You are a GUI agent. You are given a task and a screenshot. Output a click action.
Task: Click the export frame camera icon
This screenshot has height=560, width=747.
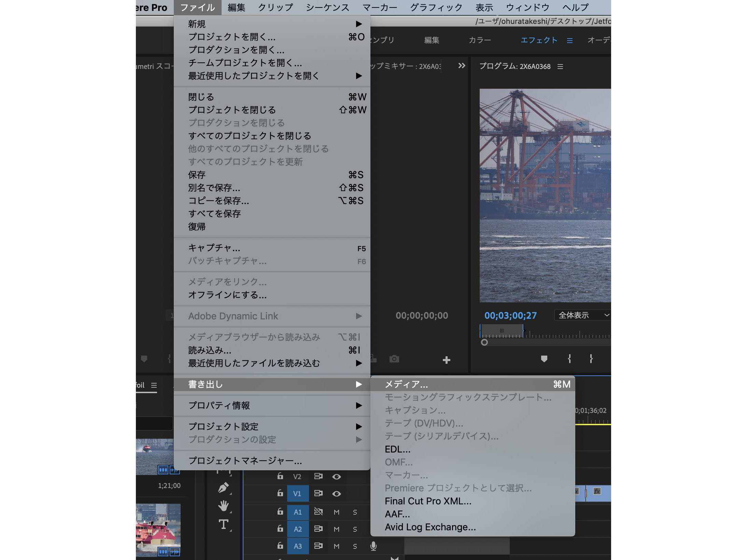(x=394, y=359)
